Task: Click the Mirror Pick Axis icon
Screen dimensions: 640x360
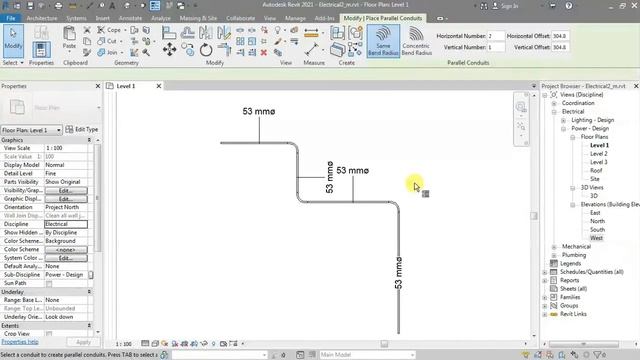Action: point(206,33)
